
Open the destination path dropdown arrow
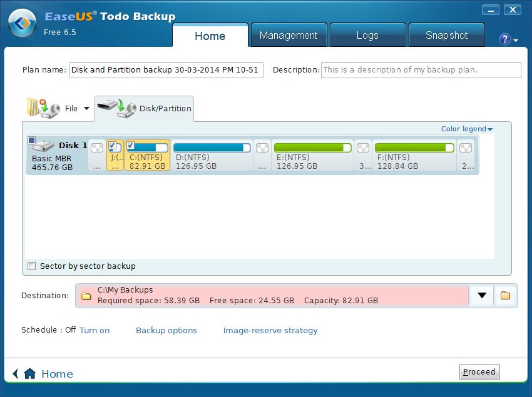tap(482, 295)
